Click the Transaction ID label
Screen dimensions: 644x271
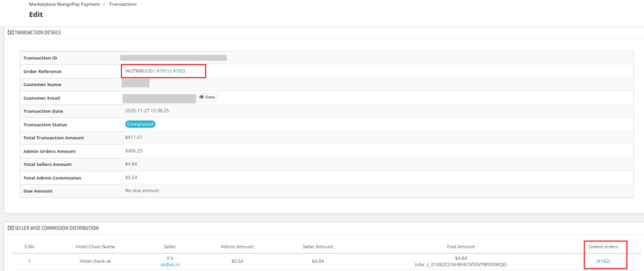click(x=40, y=58)
